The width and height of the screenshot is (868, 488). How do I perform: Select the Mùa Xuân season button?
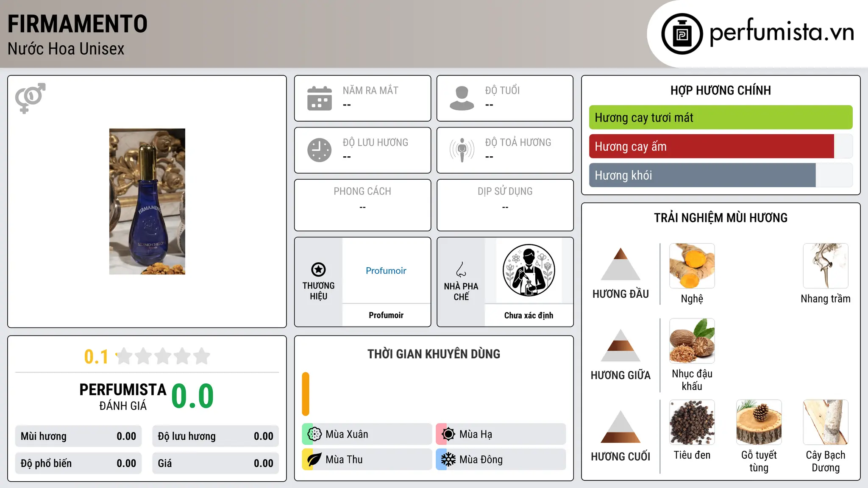367,434
